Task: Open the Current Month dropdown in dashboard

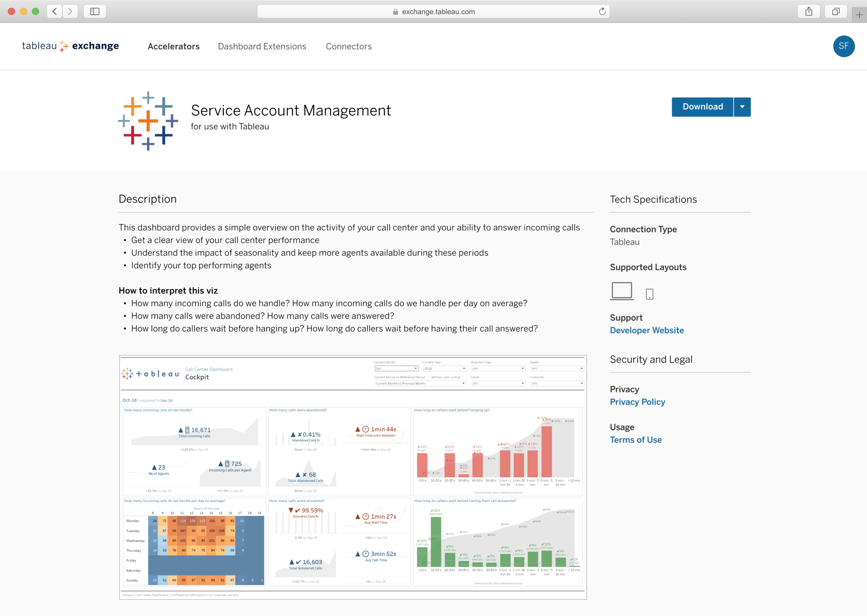Action: coord(396,369)
